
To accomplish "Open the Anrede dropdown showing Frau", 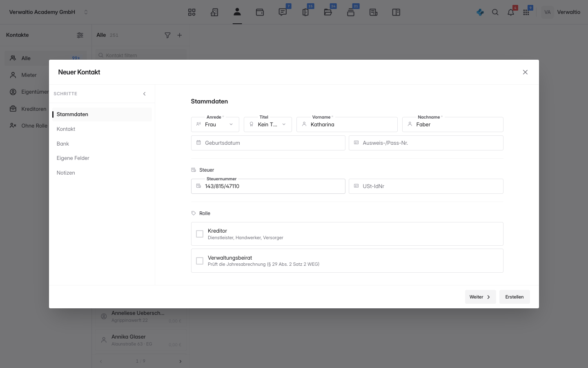I will click(x=215, y=124).
